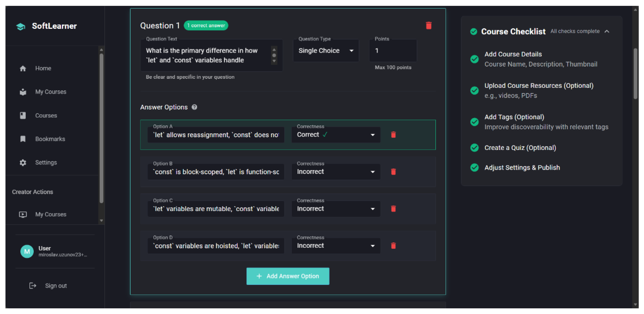The image size is (644, 314).
Task: Click the sidebar navigation scrollbar
Action: coord(101,128)
